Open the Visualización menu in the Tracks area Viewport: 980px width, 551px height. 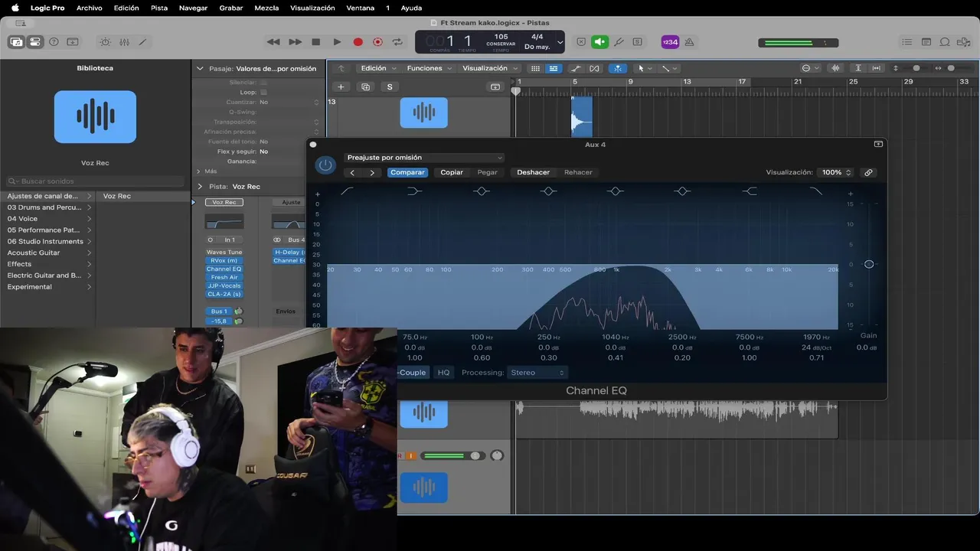490,68
